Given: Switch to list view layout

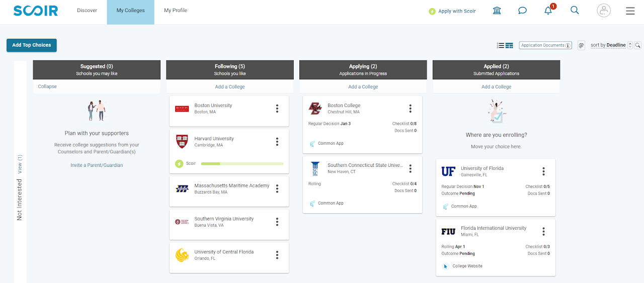Looking at the screenshot, I should coord(501,45).
